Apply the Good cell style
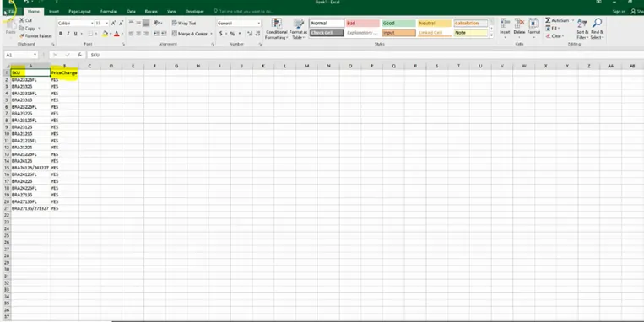This screenshot has width=644, height=322. 398,24
